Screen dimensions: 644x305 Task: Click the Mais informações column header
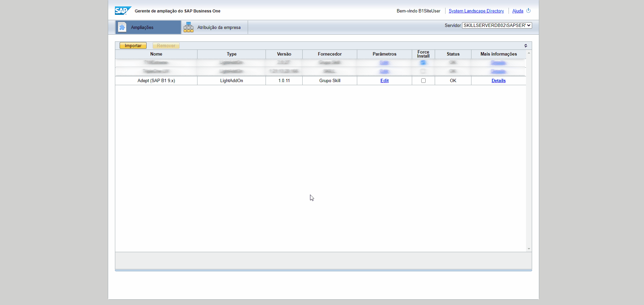[498, 54]
